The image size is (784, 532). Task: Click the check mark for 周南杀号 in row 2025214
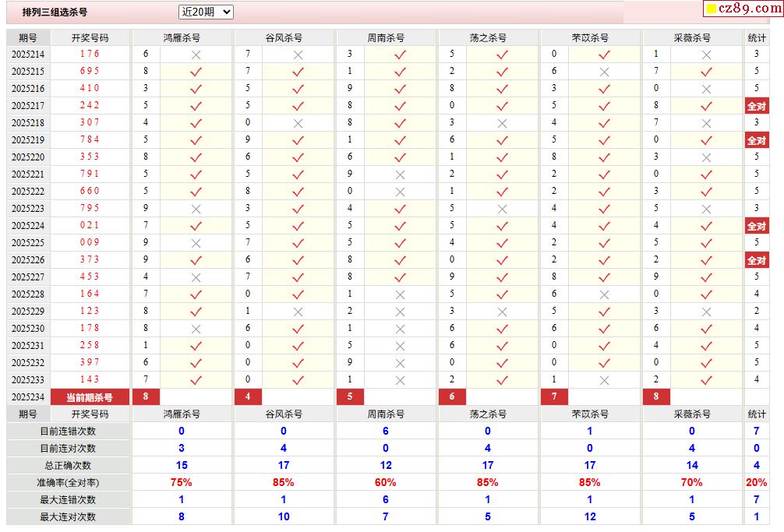(x=400, y=55)
